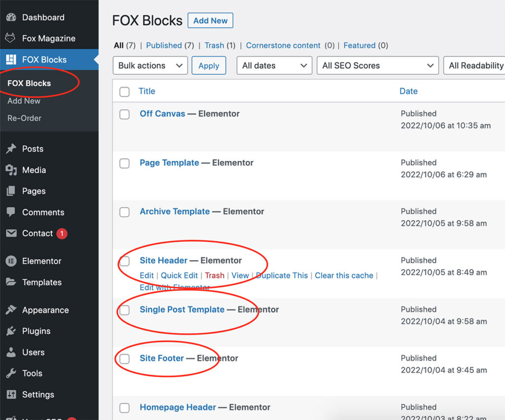Click the Elementor logo icon
The width and height of the screenshot is (505, 420).
click(x=11, y=261)
